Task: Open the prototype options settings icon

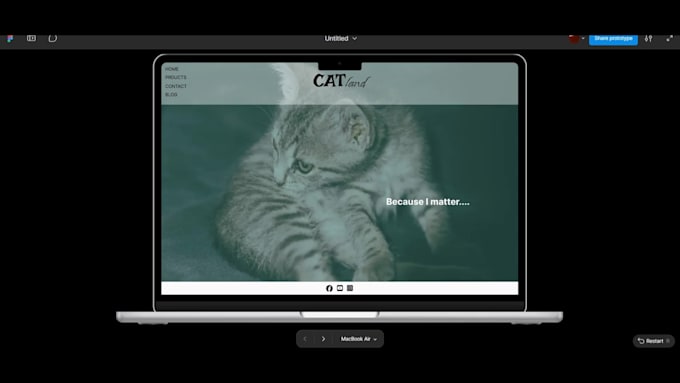Action: (648, 39)
